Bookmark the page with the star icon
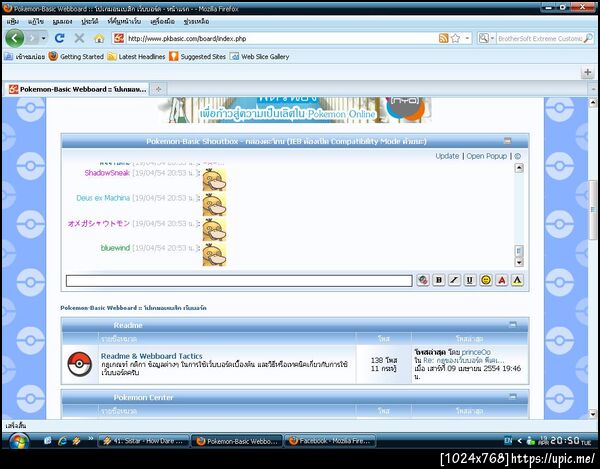 pyautogui.click(x=455, y=38)
